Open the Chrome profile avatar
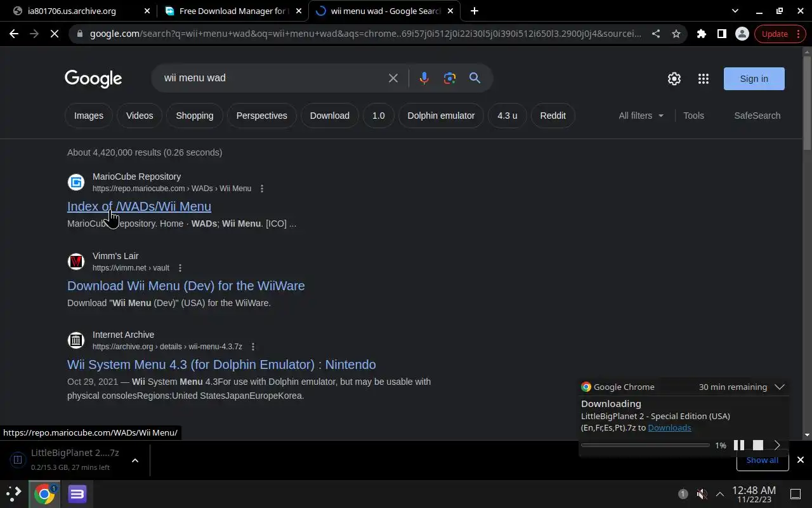 [x=742, y=34]
